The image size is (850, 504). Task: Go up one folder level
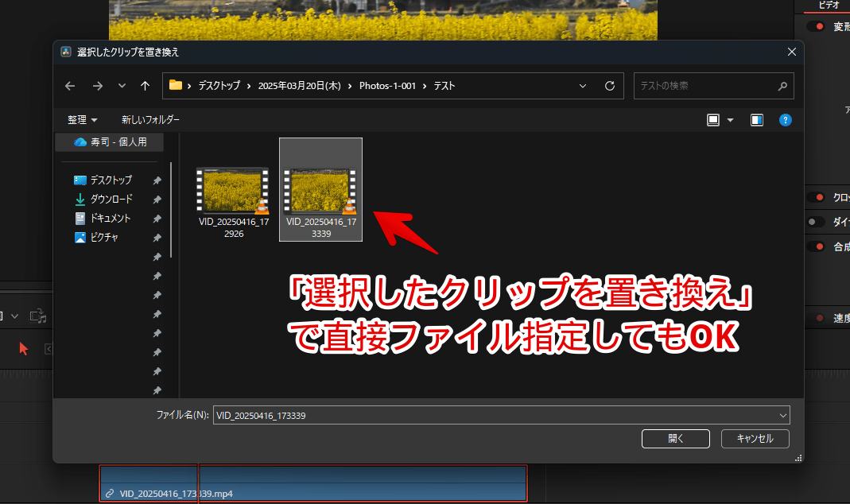[x=145, y=86]
